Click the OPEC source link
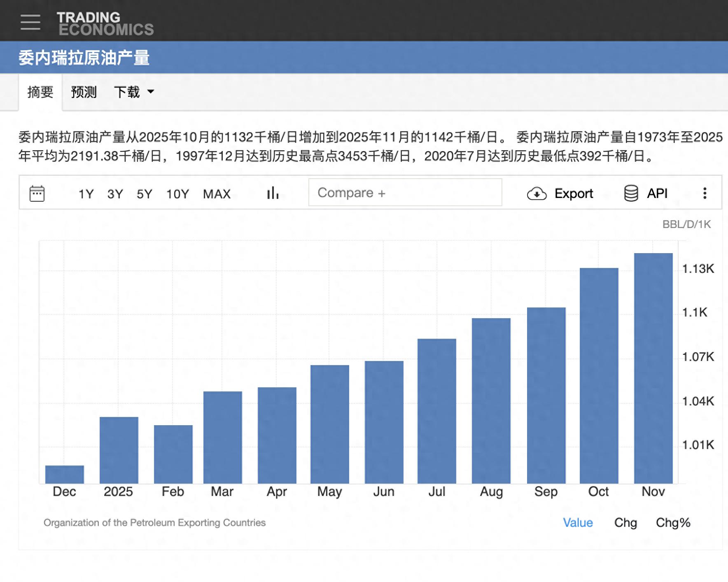The width and height of the screenshot is (728, 582). (154, 522)
